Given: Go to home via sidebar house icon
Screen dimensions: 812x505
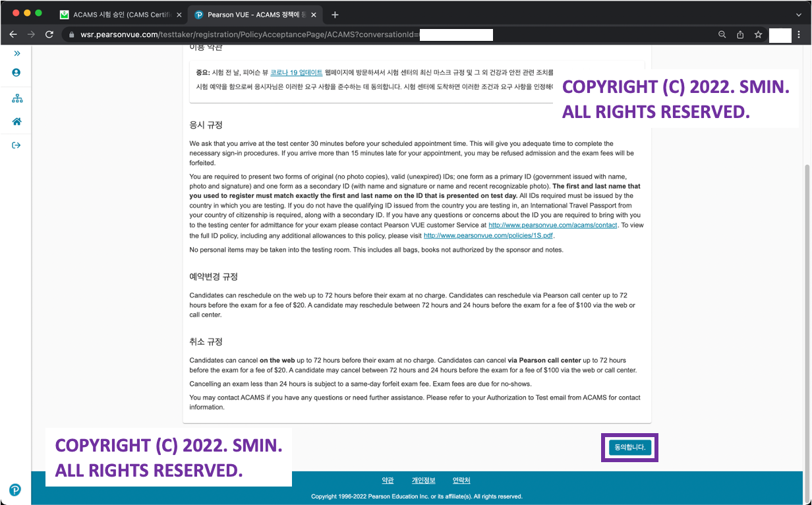Looking at the screenshot, I should click(16, 121).
